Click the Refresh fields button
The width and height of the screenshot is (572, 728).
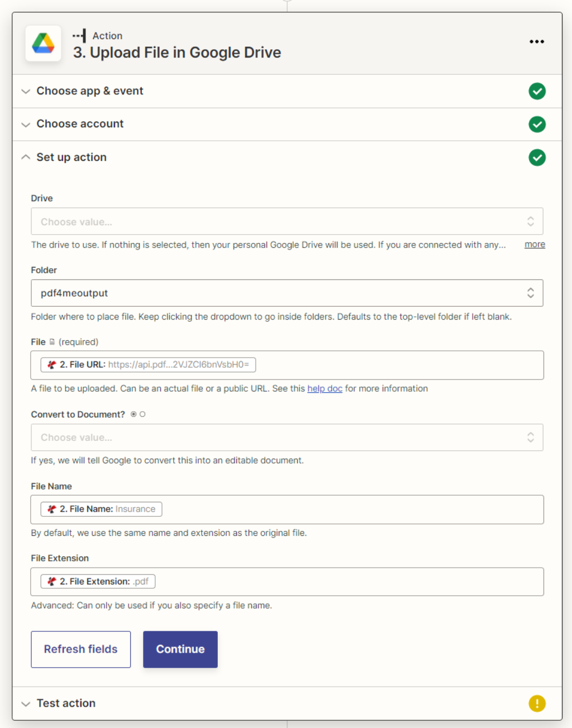pyautogui.click(x=81, y=649)
